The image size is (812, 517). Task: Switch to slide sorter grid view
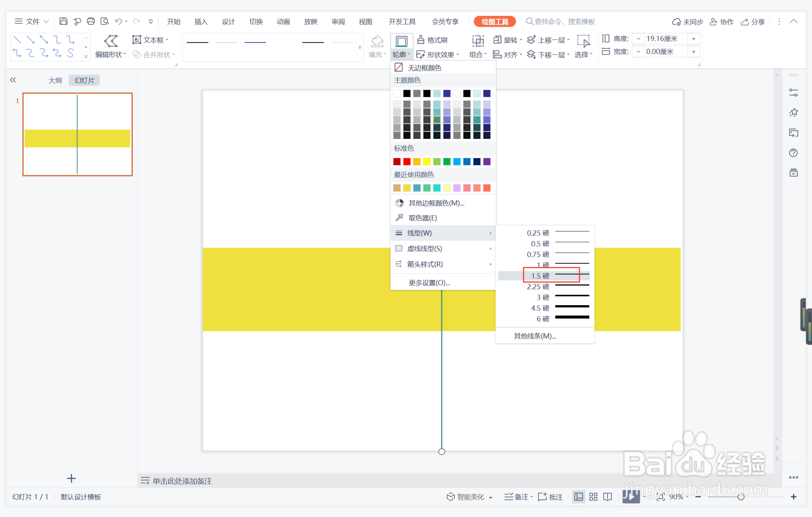pos(593,497)
